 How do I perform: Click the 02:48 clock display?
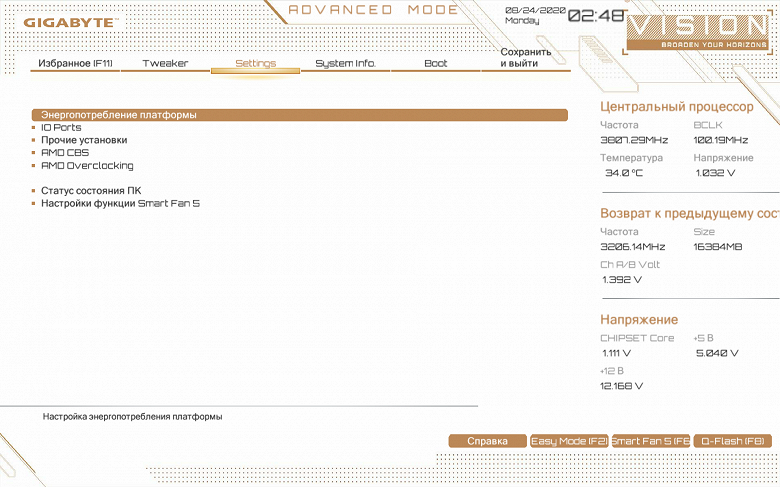596,15
